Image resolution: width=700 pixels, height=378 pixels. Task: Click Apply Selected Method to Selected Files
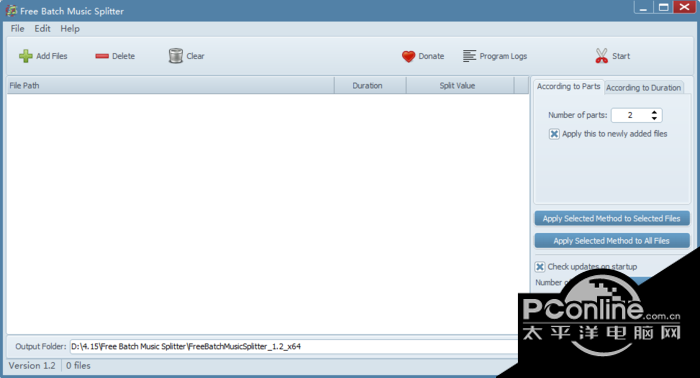pos(612,218)
